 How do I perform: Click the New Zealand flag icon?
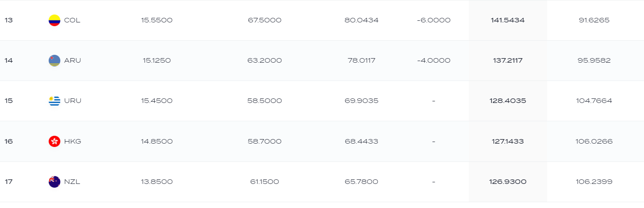point(54,182)
